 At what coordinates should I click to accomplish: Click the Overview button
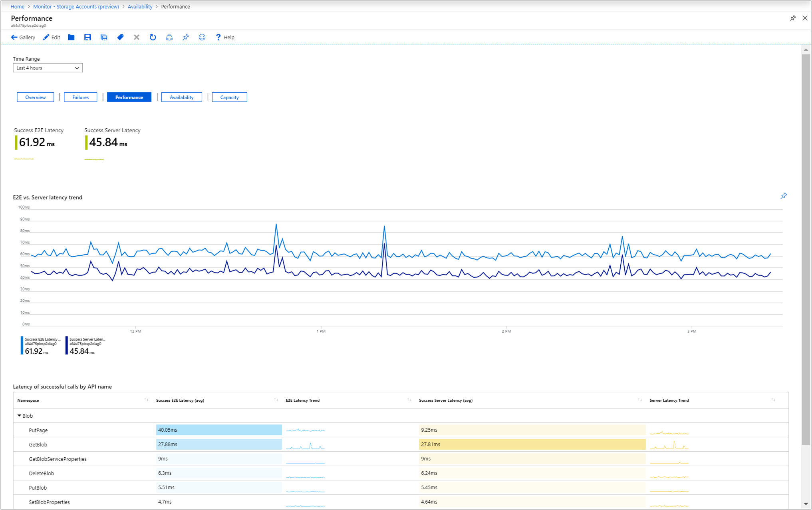coord(35,98)
